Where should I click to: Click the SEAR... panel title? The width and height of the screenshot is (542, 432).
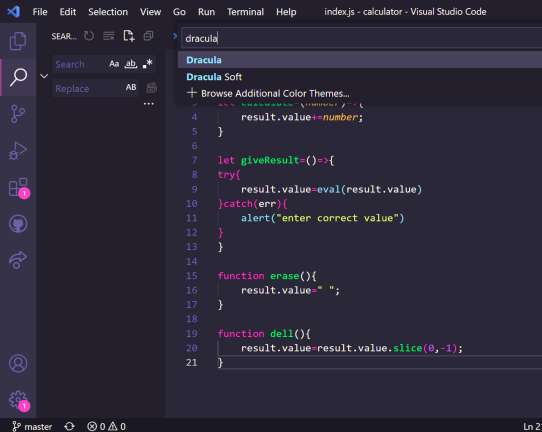coord(64,36)
